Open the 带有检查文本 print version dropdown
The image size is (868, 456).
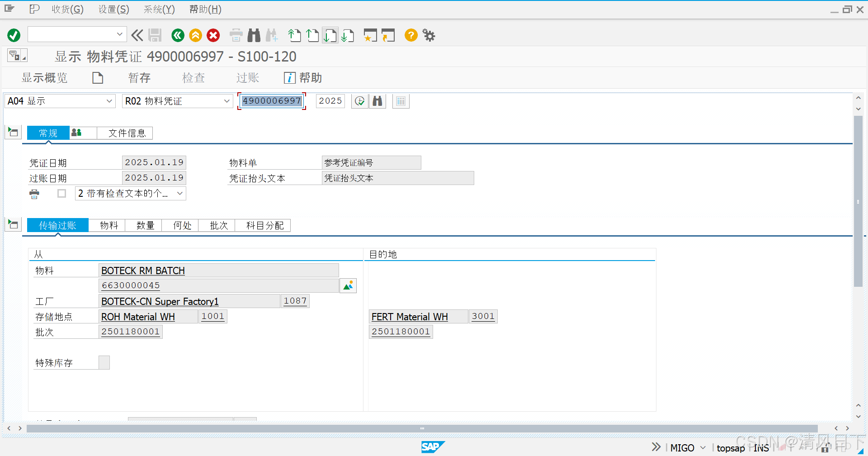point(179,193)
